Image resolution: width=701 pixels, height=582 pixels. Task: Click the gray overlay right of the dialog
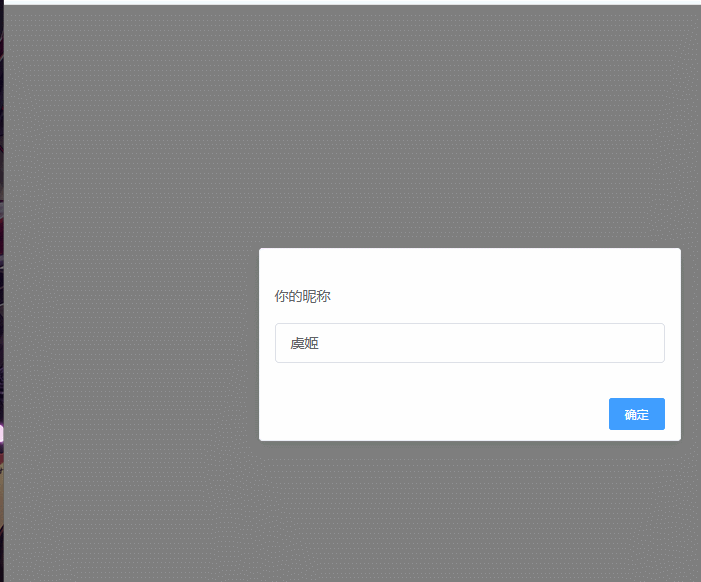(691, 344)
